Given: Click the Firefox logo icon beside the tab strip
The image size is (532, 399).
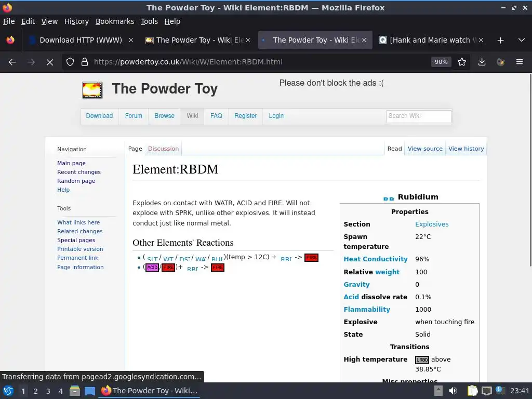Looking at the screenshot, I should pyautogui.click(x=10, y=40).
